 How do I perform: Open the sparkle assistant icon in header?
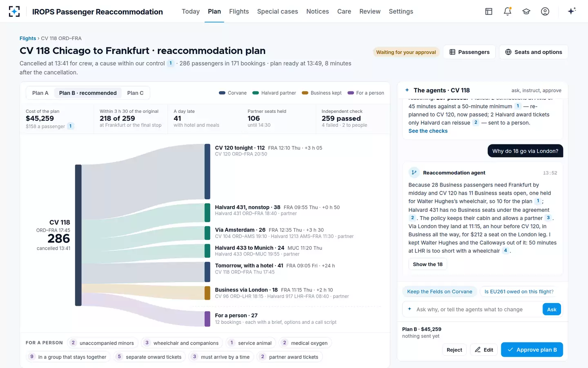pyautogui.click(x=572, y=11)
